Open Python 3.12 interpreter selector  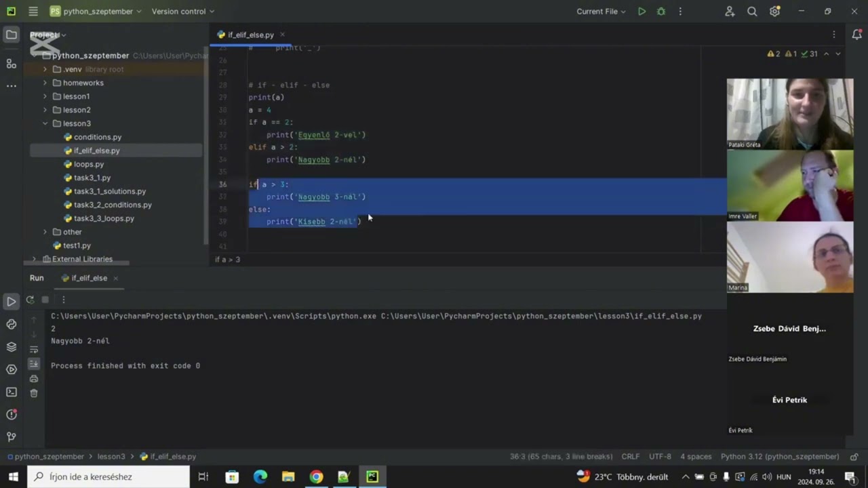point(780,457)
